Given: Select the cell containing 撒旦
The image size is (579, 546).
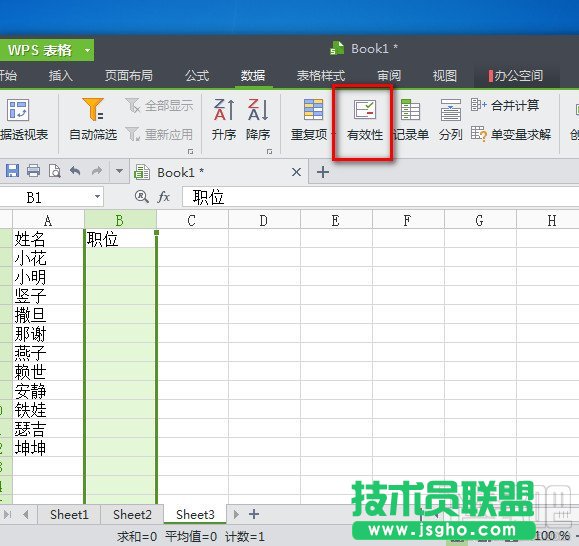Looking at the screenshot, I should click(48, 315).
